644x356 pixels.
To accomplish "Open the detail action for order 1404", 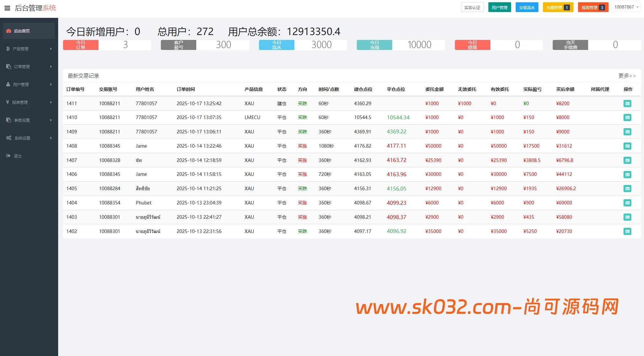I will tap(627, 203).
